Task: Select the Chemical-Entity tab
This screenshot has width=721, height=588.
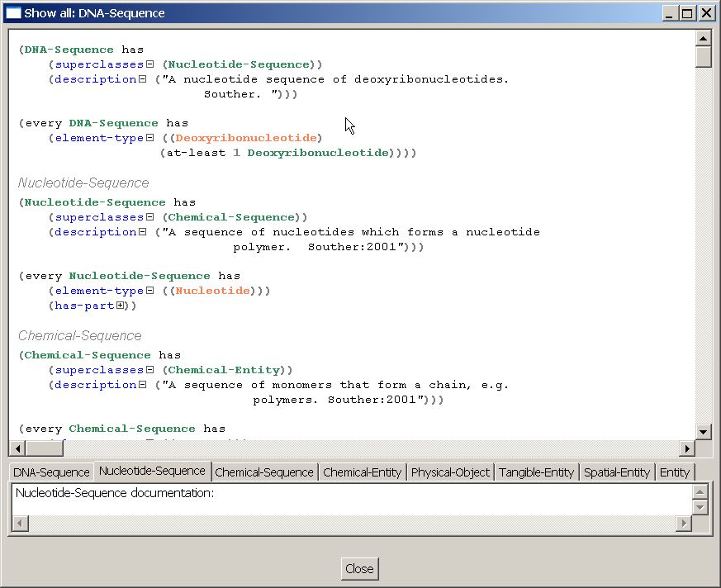Action: point(362,472)
